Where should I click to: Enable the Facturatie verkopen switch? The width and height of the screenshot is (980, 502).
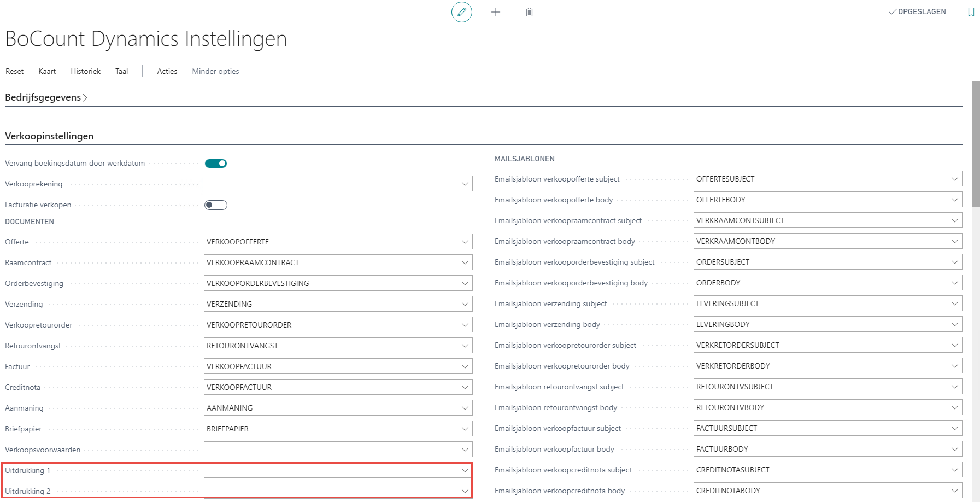tap(216, 205)
